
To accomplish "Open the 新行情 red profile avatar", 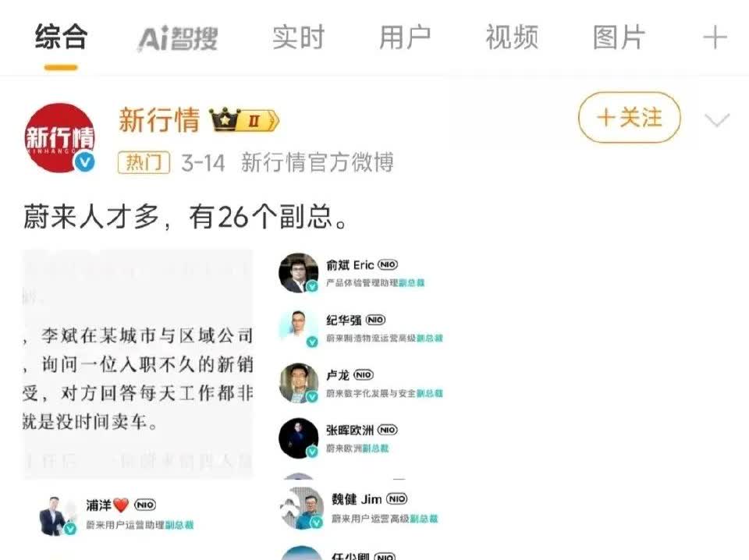I will (x=60, y=137).
